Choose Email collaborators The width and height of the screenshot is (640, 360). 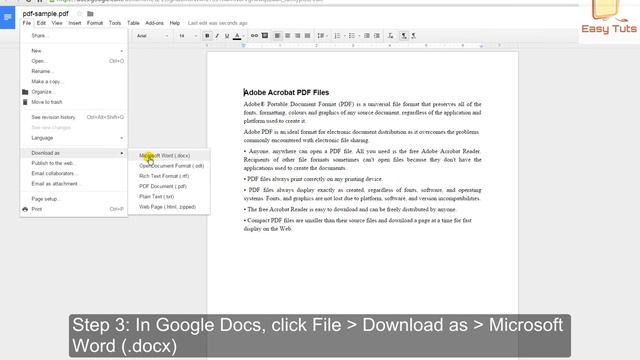tap(74, 173)
